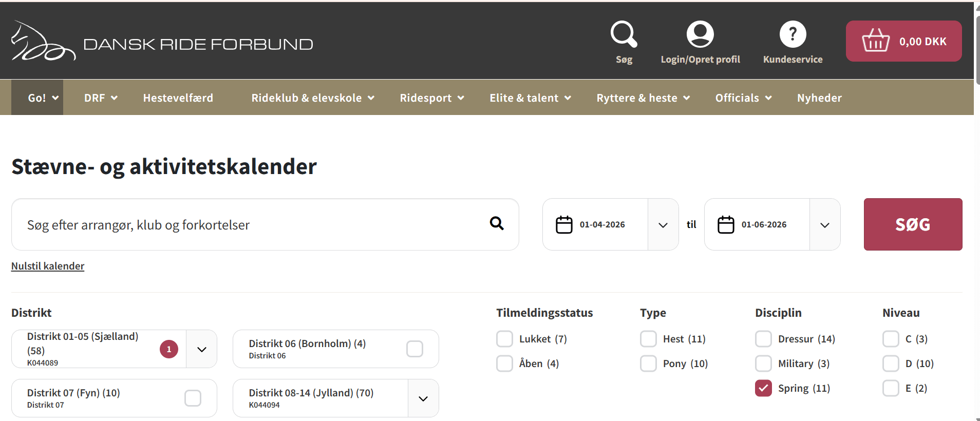Click the start date calendar icon
Image resolution: width=980 pixels, height=421 pixels.
[564, 224]
